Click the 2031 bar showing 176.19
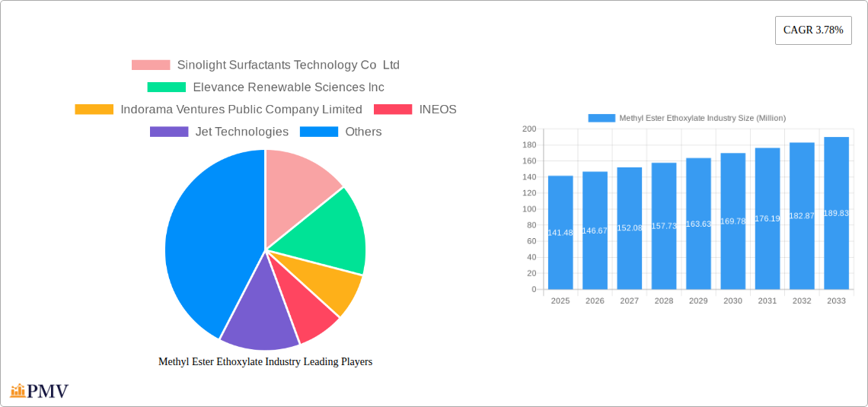Viewport: 868px width, 407px height. pyautogui.click(x=767, y=219)
